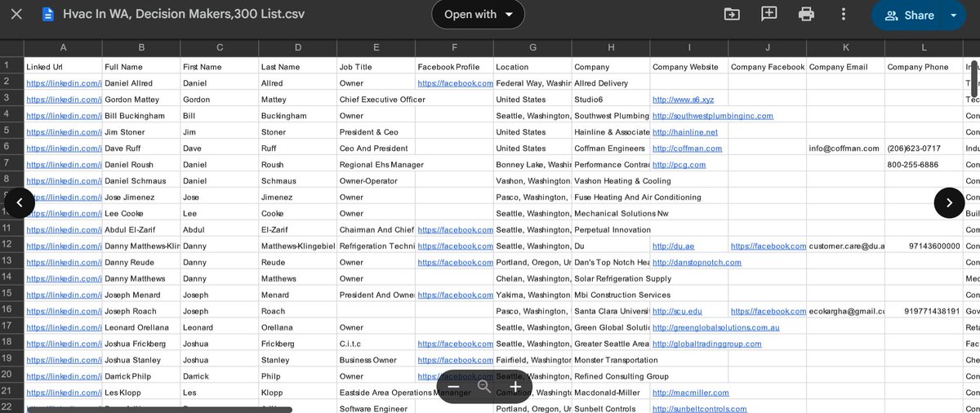
Task: Click the 'Company Website' header cell
Action: (688, 66)
